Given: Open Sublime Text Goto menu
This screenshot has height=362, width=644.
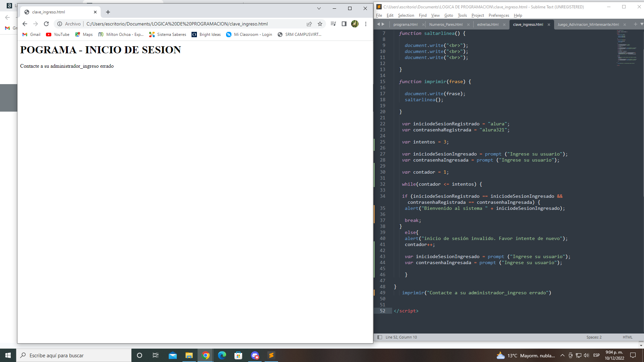Looking at the screenshot, I should pos(448,15).
